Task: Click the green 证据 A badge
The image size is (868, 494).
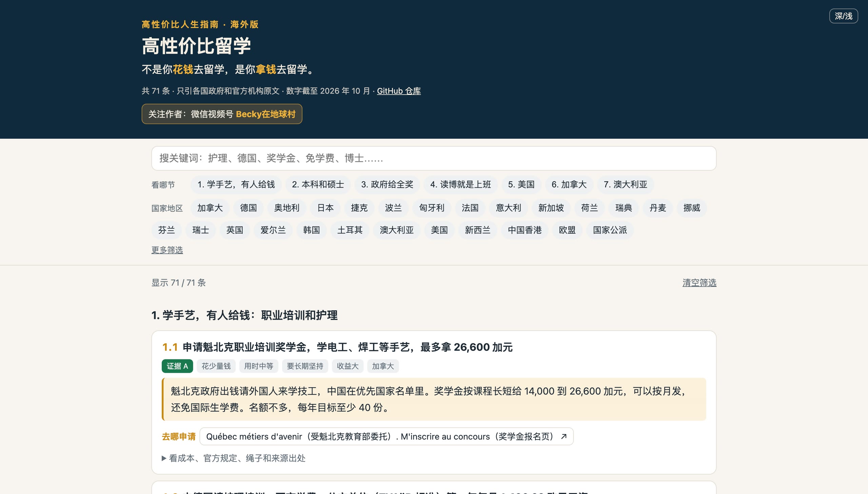Action: (177, 366)
